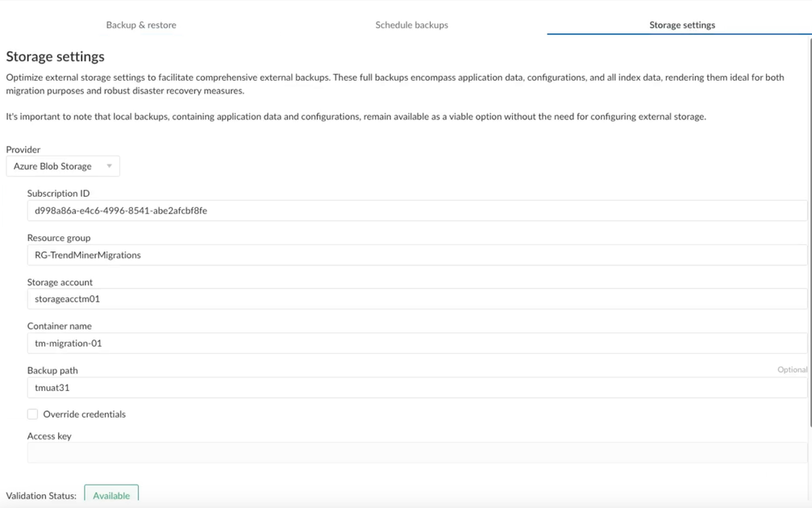
Task: Open the Provider dropdown arrow
Action: tap(109, 165)
